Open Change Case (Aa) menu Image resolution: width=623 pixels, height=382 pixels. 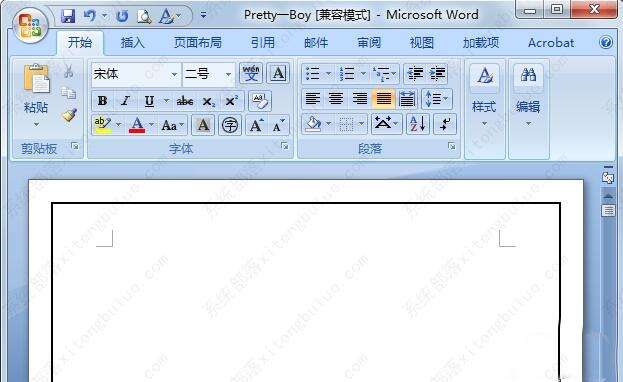(x=173, y=126)
